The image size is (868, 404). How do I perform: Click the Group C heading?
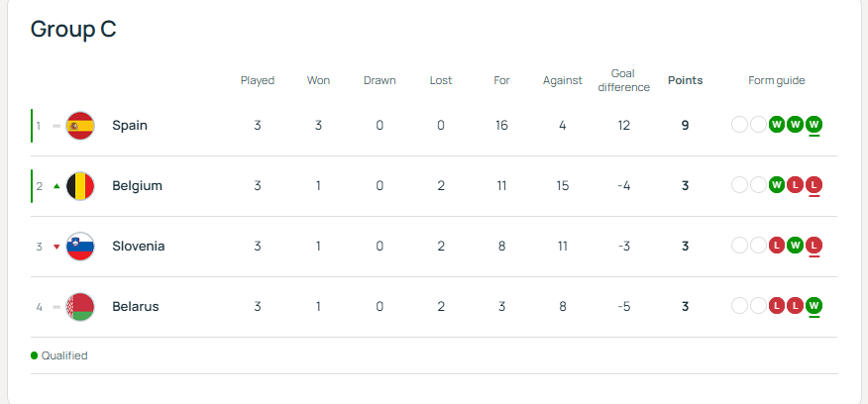click(73, 29)
